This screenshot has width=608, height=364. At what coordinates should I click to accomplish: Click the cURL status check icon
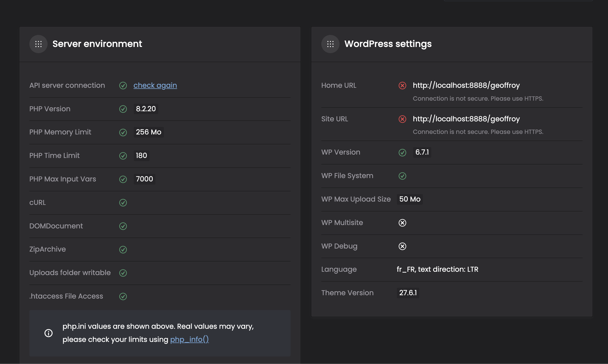pyautogui.click(x=123, y=203)
